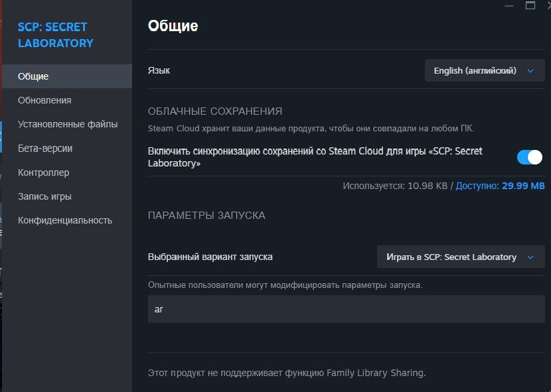The image size is (551, 392).
Task: Open the Обновления settings section
Action: 44,100
